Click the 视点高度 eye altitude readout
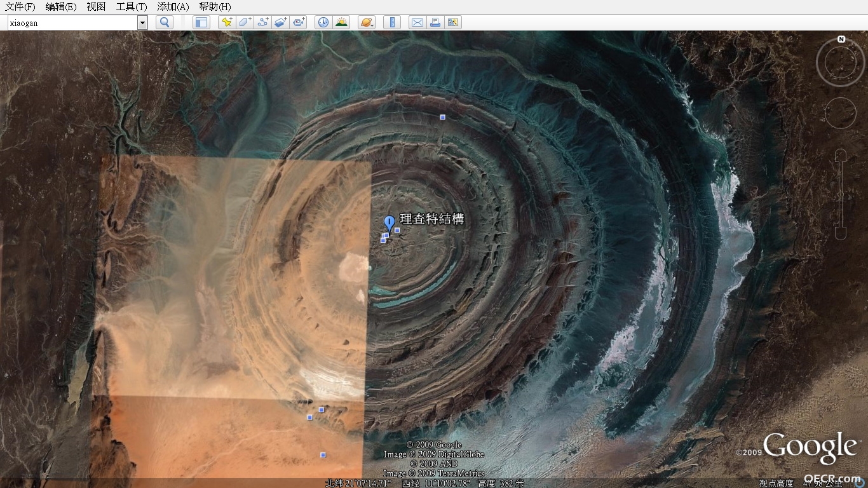 tap(801, 483)
